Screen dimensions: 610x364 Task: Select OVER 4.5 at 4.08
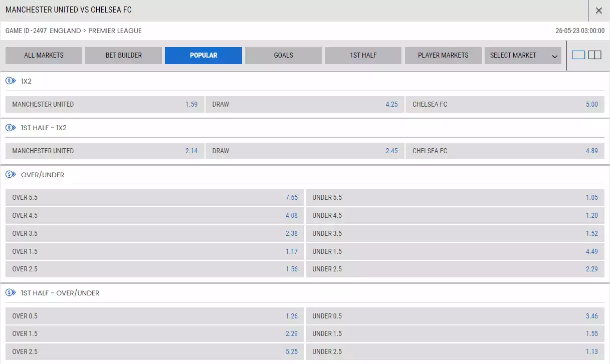155,216
